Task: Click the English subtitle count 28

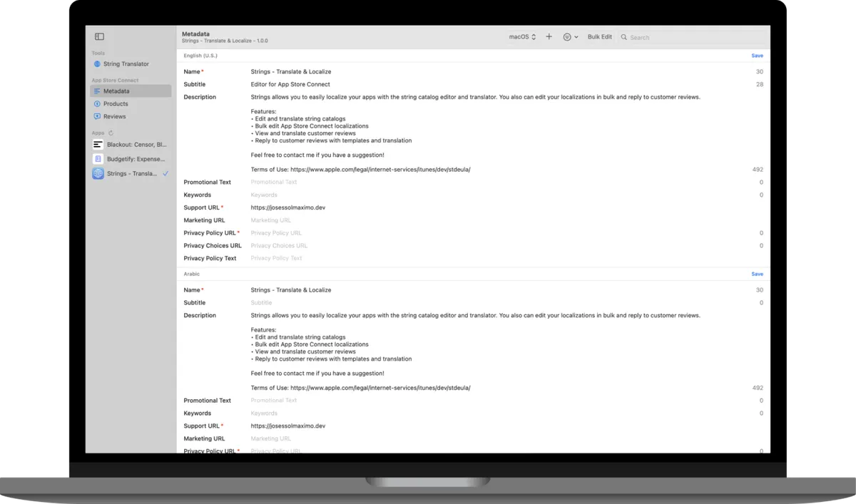Action: point(760,85)
